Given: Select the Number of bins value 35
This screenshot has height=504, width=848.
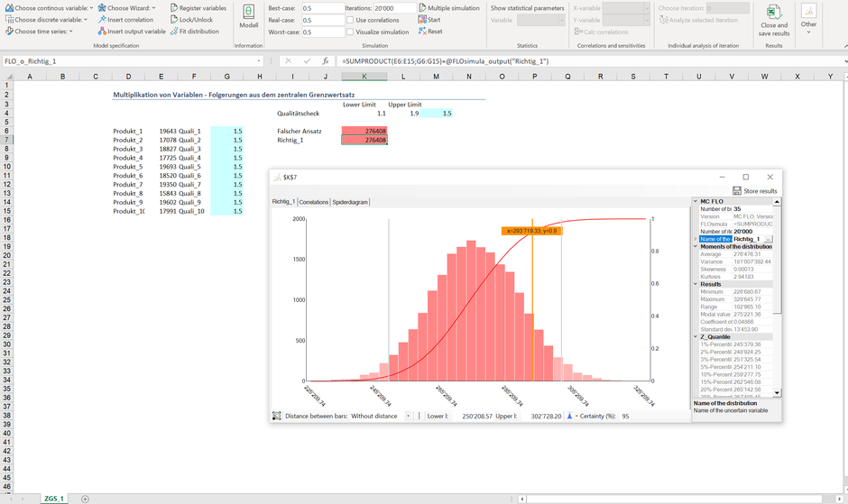Looking at the screenshot, I should coord(752,209).
